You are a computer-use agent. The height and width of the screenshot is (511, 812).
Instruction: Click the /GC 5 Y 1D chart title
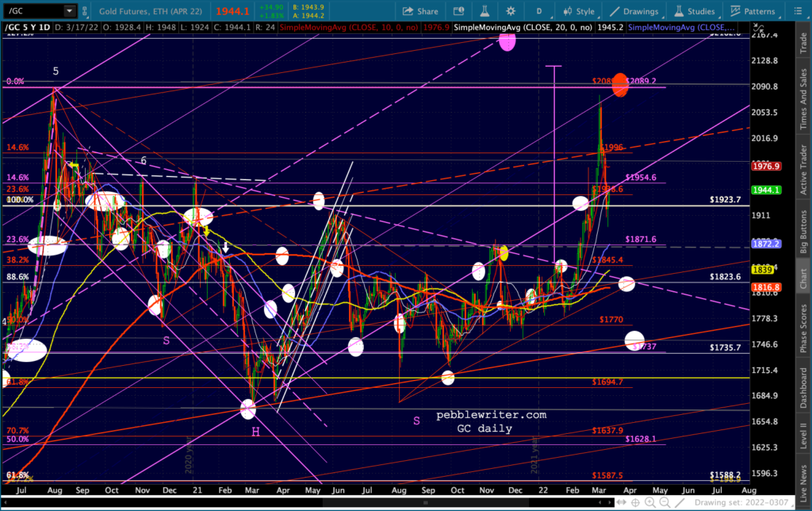pyautogui.click(x=28, y=27)
